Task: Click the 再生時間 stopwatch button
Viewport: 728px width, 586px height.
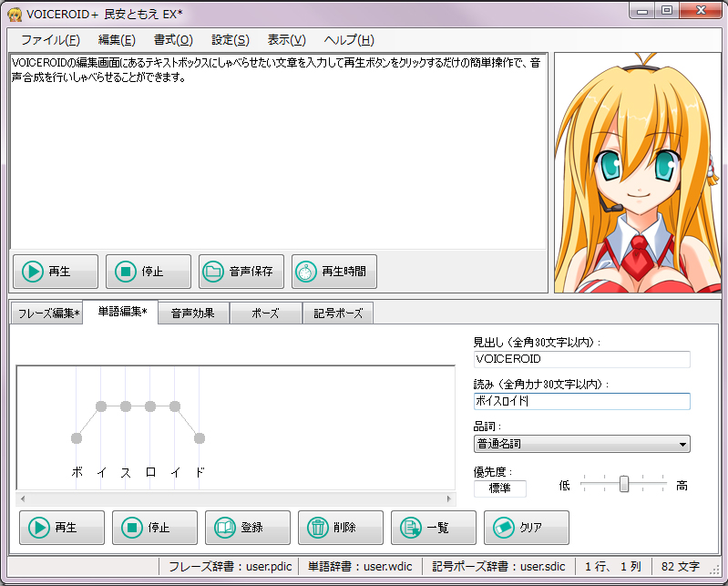Action: (333, 272)
